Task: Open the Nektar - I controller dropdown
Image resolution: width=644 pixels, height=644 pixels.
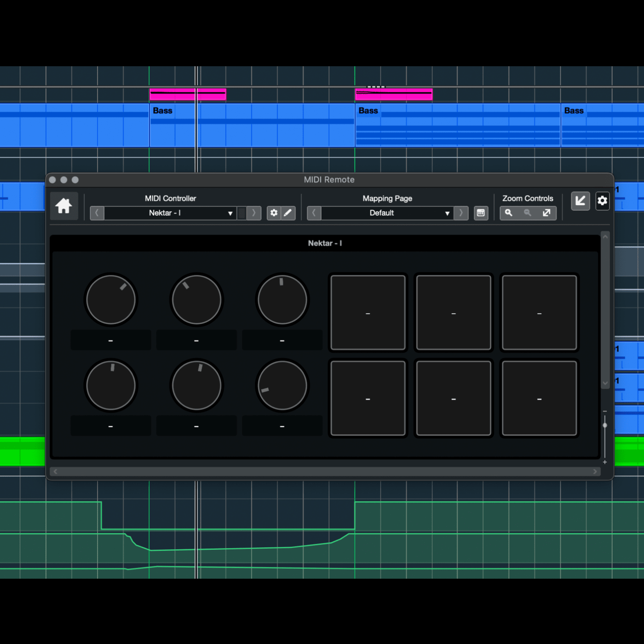Action: coord(171,213)
